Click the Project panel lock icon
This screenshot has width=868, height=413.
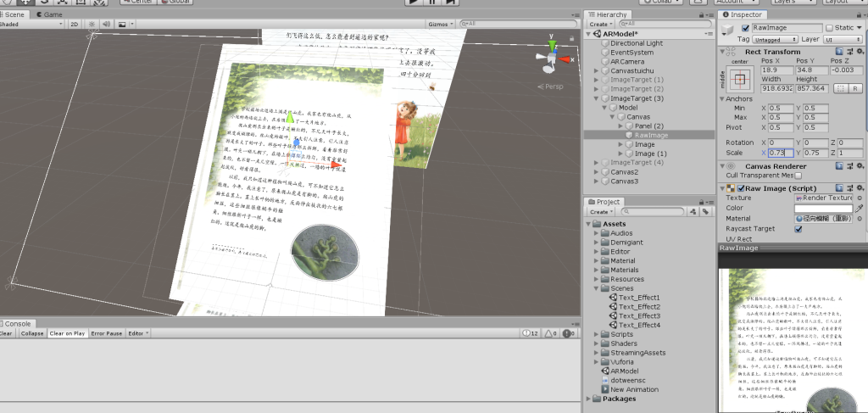(x=701, y=202)
